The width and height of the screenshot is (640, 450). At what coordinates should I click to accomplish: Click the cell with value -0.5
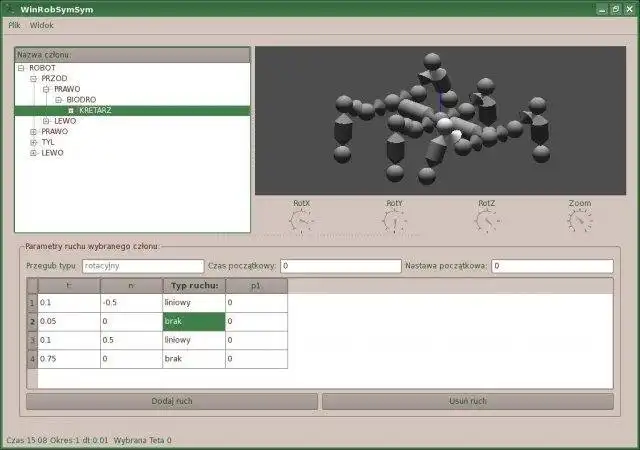click(131, 303)
